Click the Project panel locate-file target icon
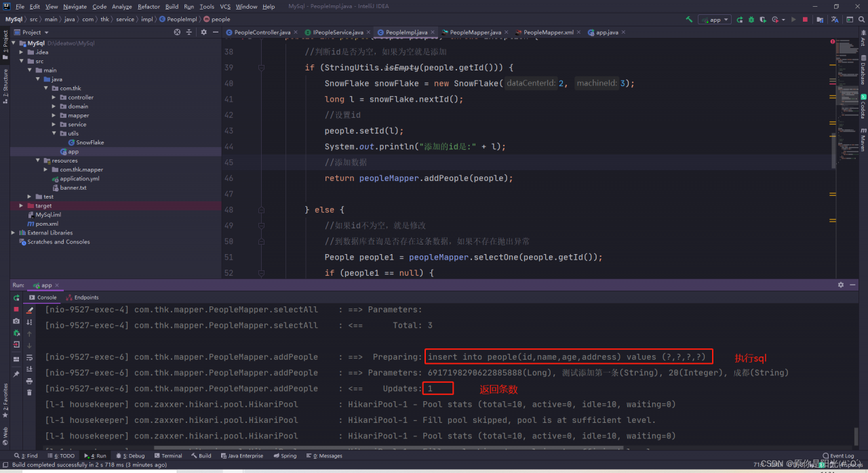Screen dimensions: 868x473 click(178, 32)
